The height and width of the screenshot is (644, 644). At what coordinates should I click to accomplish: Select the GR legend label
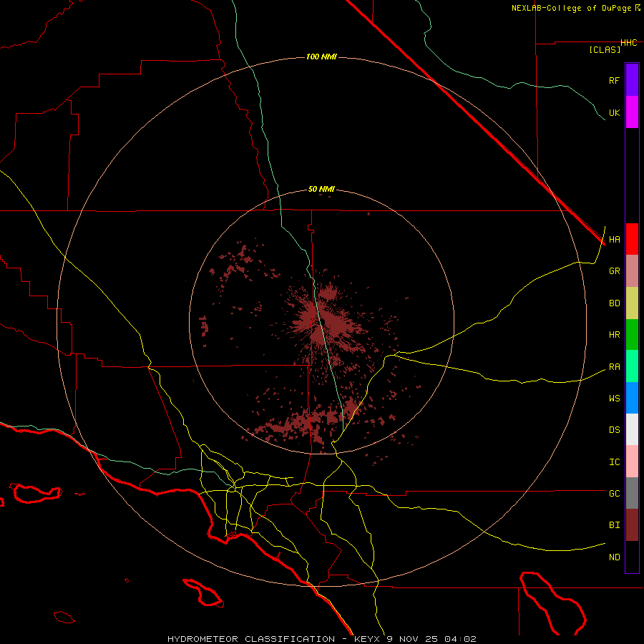[x=614, y=271]
